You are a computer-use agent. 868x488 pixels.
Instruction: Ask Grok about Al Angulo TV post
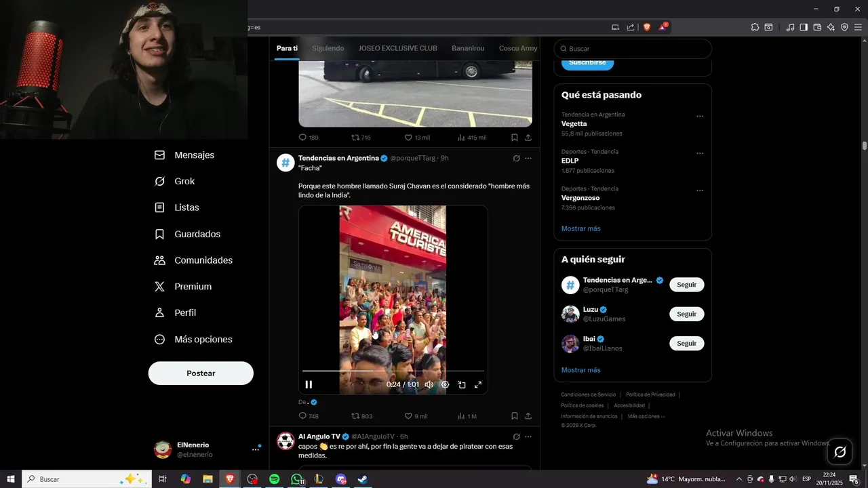coord(516,437)
